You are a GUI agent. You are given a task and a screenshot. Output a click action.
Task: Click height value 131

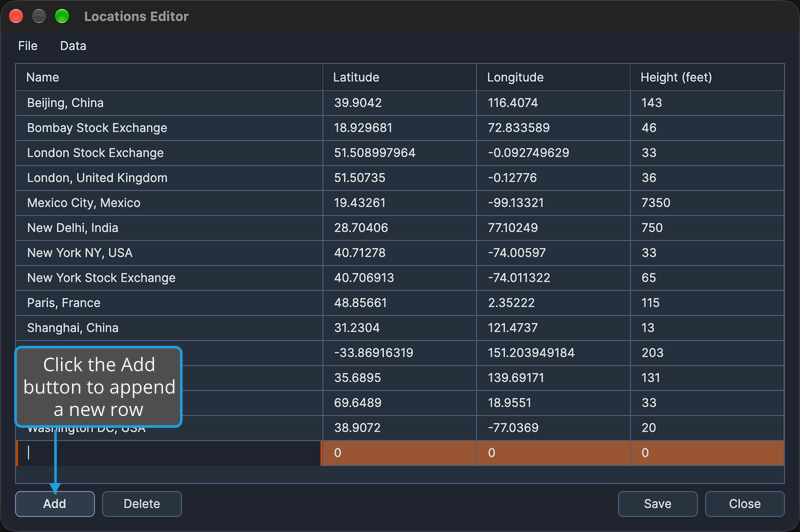click(651, 378)
